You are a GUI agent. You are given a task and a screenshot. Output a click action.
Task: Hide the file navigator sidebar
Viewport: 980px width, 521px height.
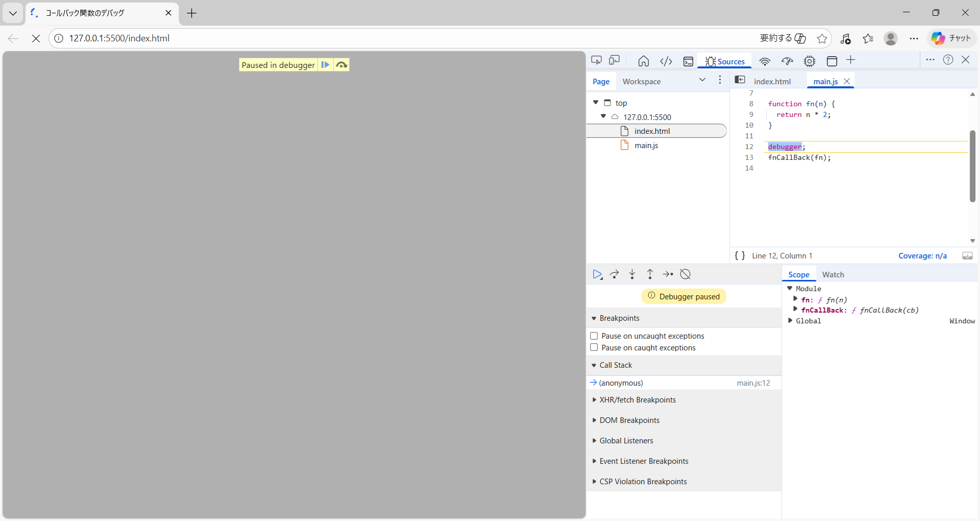[x=740, y=80]
